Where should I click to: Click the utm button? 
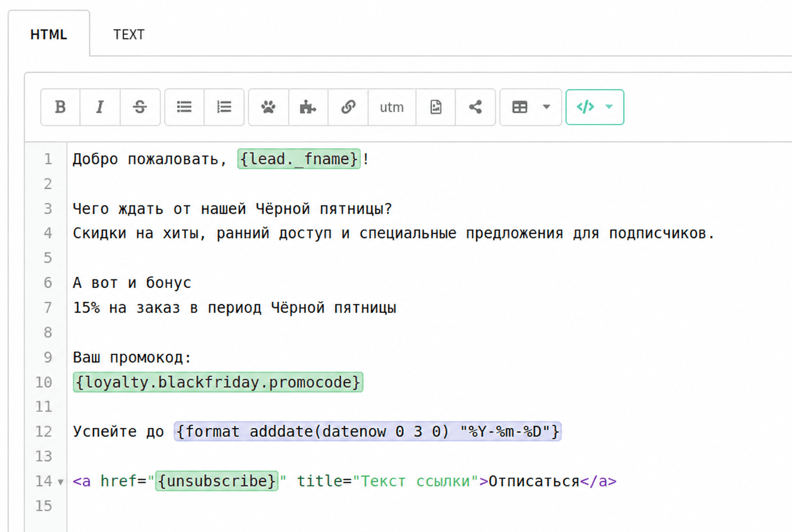point(392,107)
